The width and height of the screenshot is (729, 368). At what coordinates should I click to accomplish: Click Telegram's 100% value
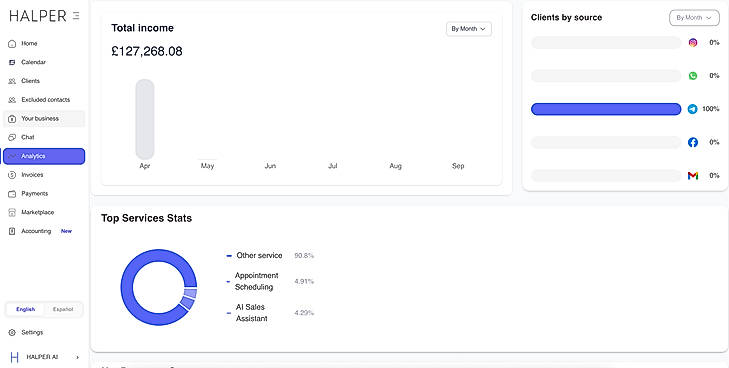click(710, 109)
